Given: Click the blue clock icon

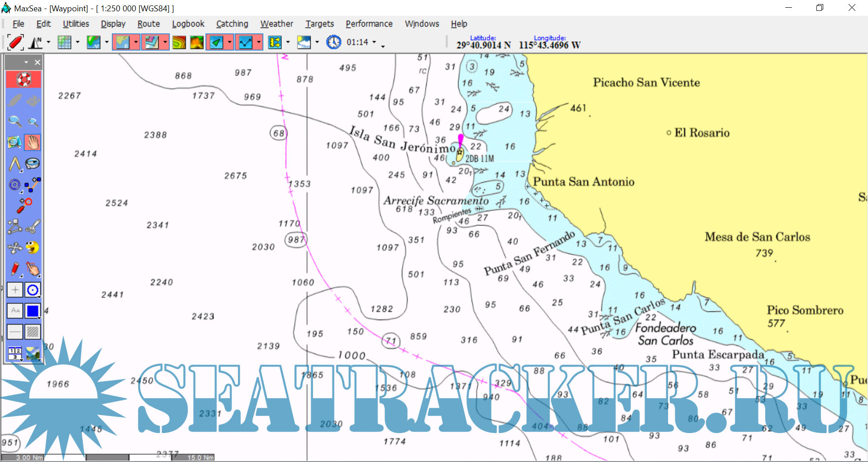Looking at the screenshot, I should click(x=333, y=43).
